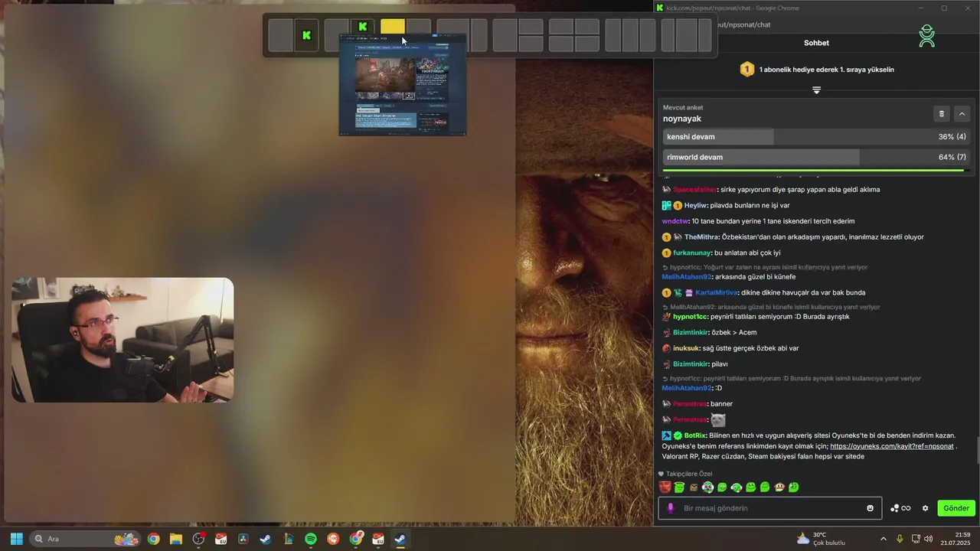
Task: Click the cat emote in Permatras's message
Action: 717,419
